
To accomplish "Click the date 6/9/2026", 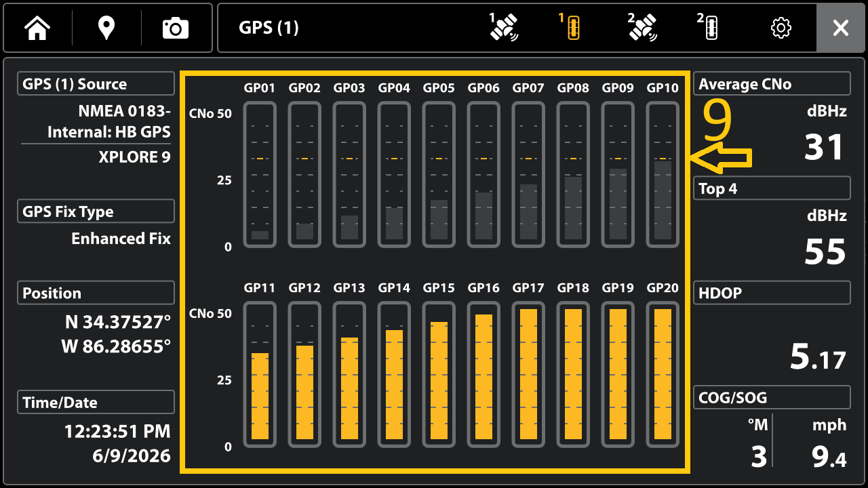I will click(x=132, y=455).
